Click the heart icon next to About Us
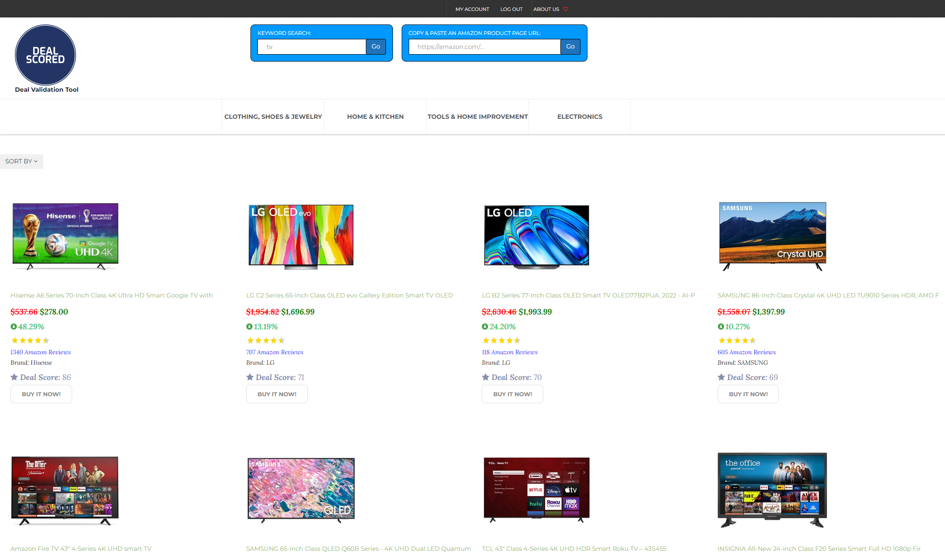This screenshot has width=945, height=560. (x=566, y=9)
